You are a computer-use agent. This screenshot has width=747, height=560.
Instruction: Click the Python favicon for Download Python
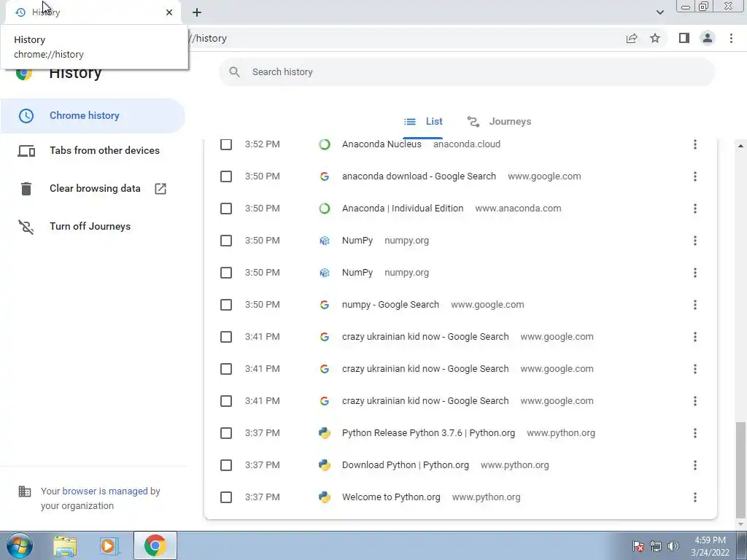pos(325,465)
